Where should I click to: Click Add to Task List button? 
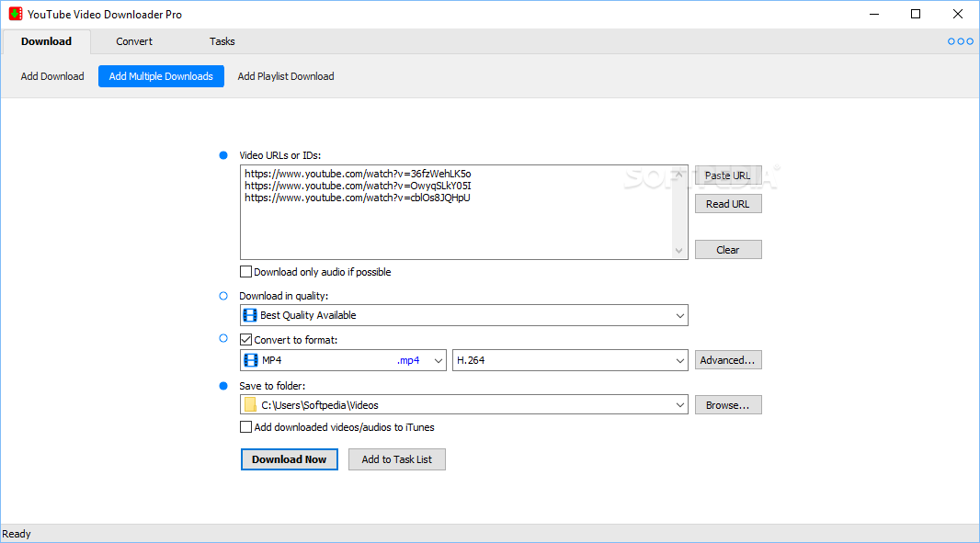(397, 459)
